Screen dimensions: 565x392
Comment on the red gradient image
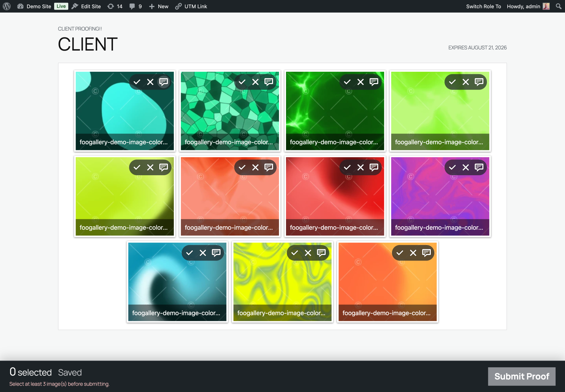374,167
